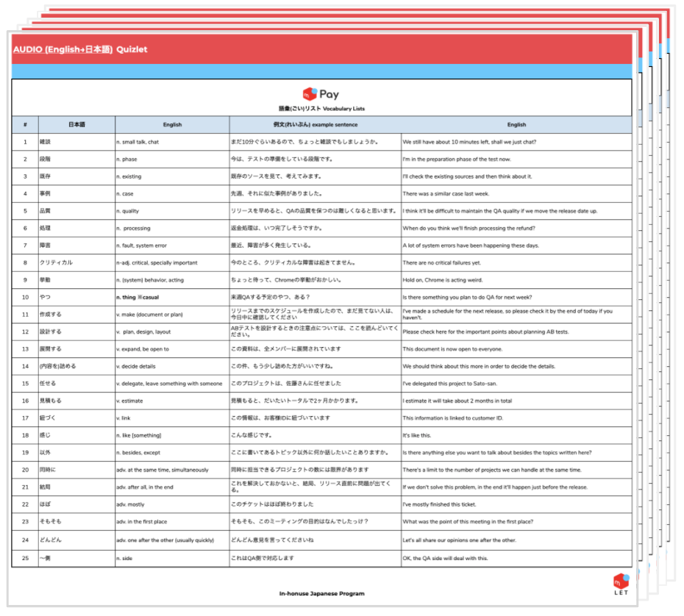Screen dimensions: 684x616
Task: Click the LET logo in the bottom corner
Action: coord(621,584)
